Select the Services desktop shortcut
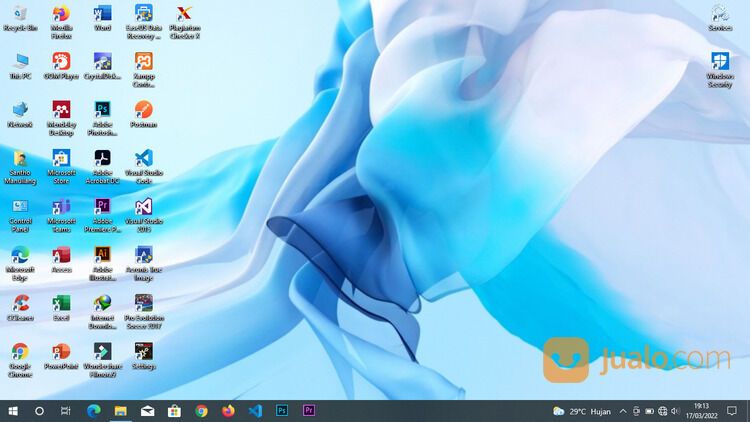 [720, 19]
